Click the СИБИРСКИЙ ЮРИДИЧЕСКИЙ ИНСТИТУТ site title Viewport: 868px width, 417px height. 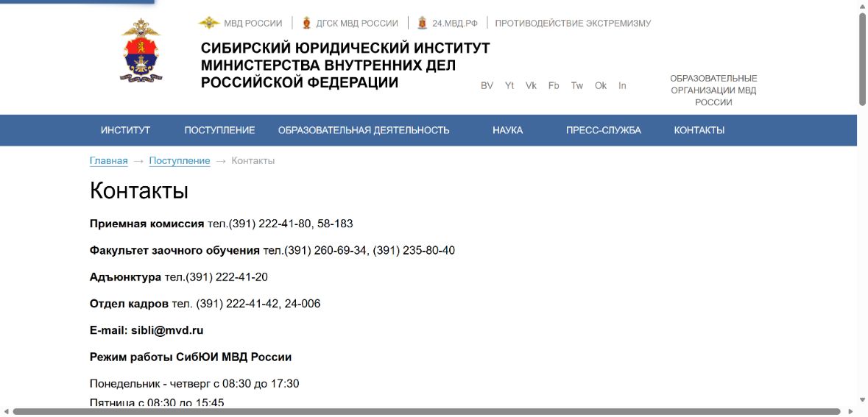[x=345, y=65]
